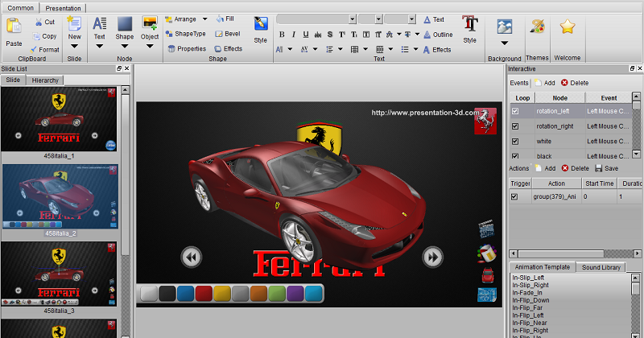Expand the Arrange dropdown arrow

click(204, 19)
